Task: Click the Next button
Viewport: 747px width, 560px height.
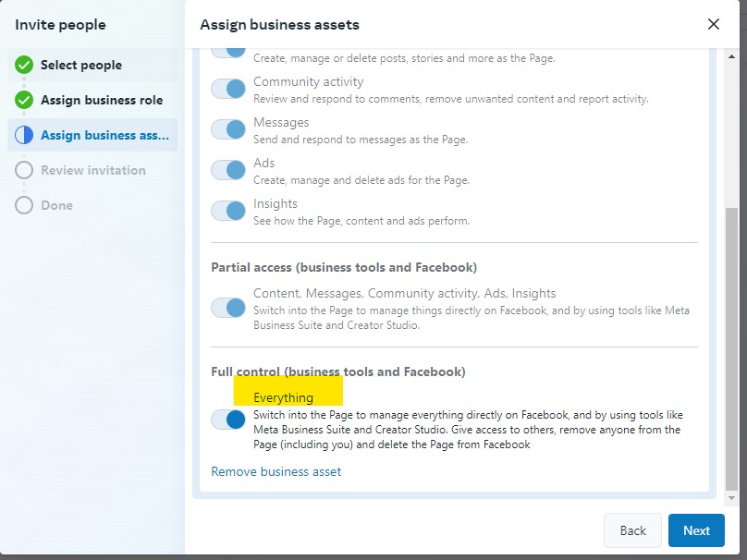Action: [x=696, y=530]
